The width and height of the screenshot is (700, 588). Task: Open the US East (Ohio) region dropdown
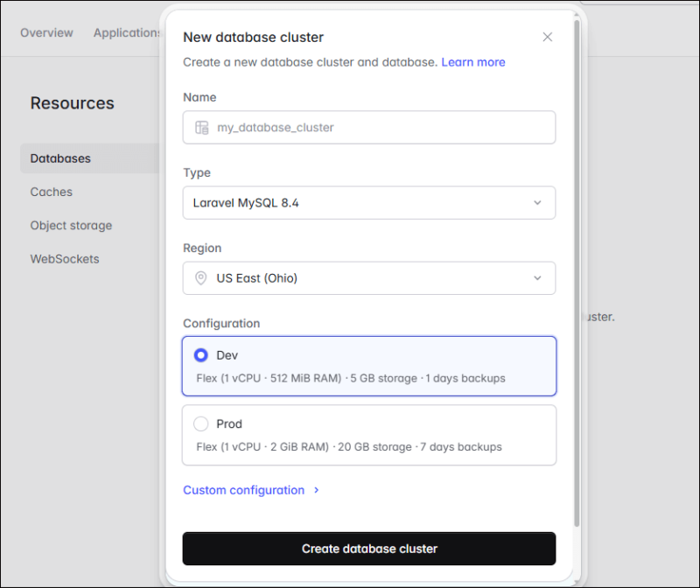tap(367, 278)
